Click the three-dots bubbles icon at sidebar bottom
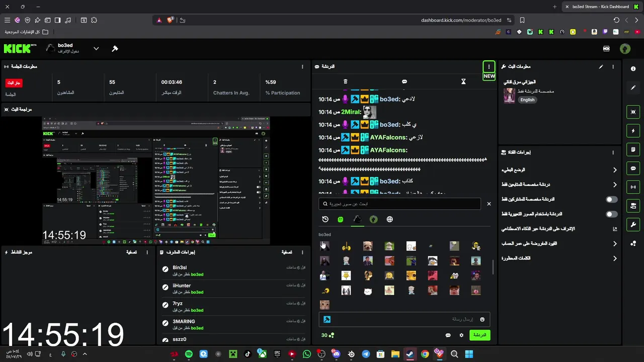The height and width of the screenshot is (362, 644). (x=633, y=243)
